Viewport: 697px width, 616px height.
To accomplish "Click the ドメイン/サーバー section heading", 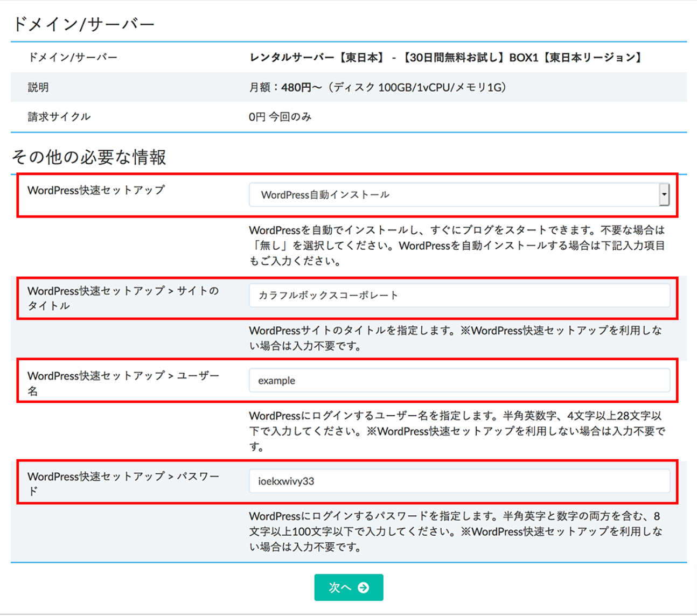I will click(x=83, y=24).
